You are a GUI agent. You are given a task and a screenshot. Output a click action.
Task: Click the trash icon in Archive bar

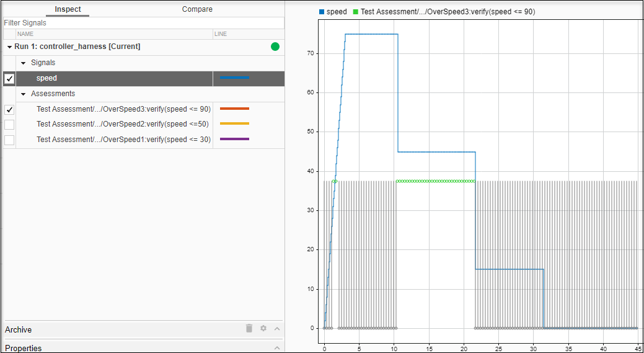point(249,328)
